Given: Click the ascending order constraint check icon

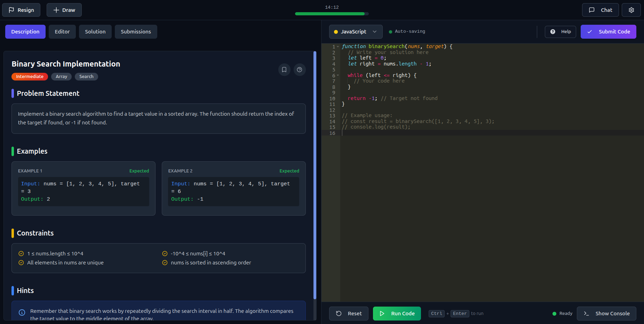Looking at the screenshot, I should click(x=165, y=263).
